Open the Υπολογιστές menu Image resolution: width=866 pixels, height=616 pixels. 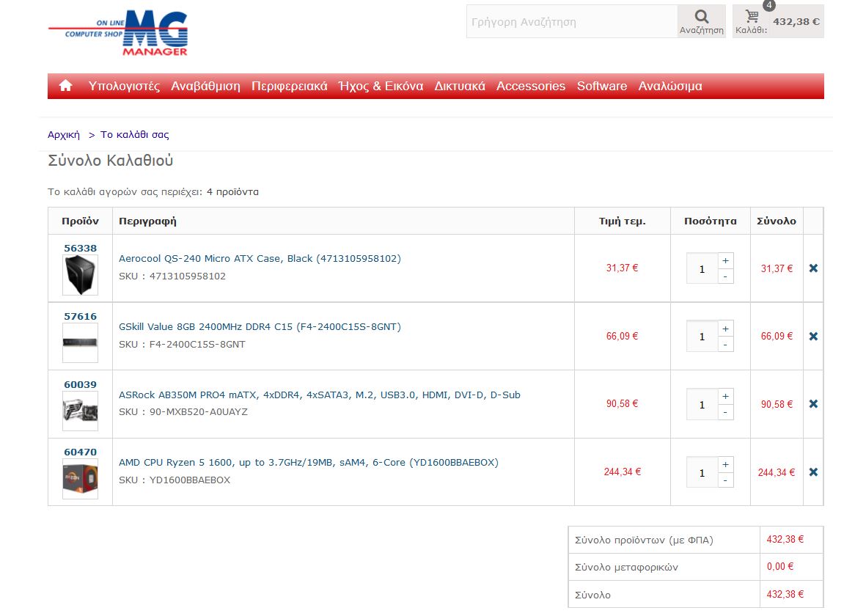[124, 87]
